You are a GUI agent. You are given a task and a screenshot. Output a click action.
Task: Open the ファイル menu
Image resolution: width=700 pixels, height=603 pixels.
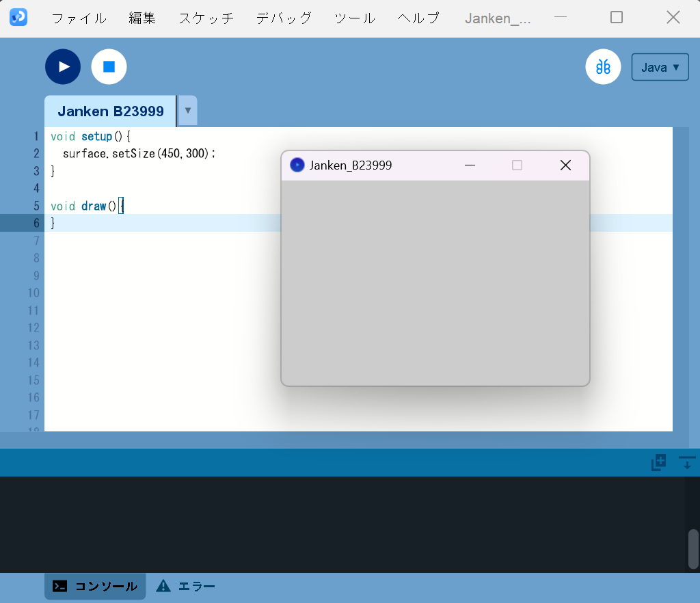tap(79, 18)
